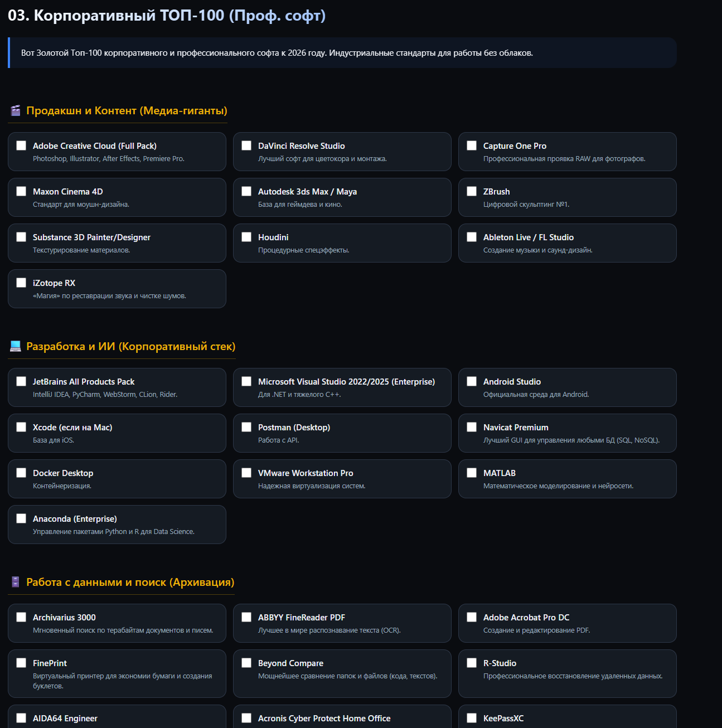Toggle the iZotope RX checkbox

(21, 283)
